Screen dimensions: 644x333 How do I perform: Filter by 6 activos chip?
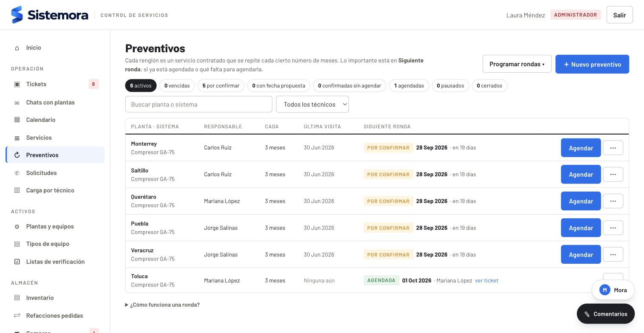click(141, 86)
